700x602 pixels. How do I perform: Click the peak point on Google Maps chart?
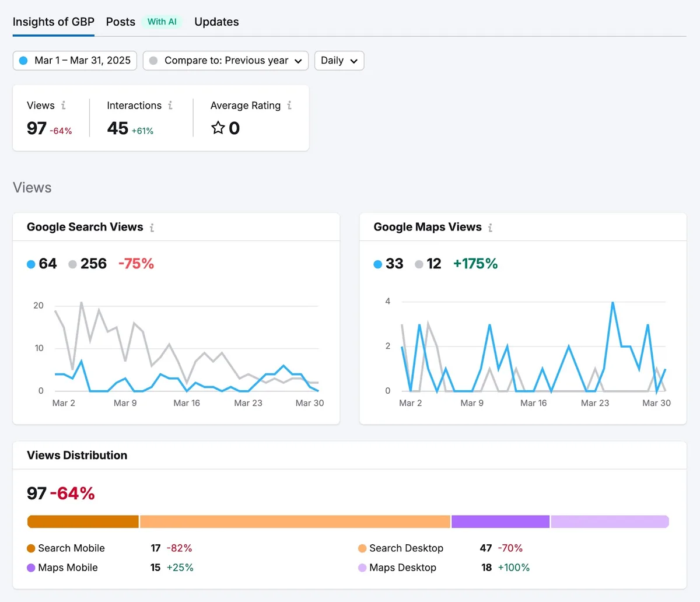pos(612,302)
